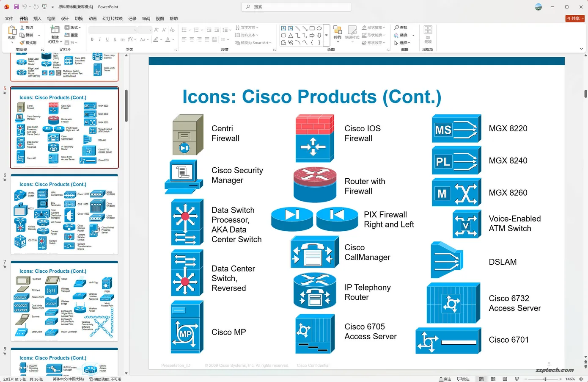
Task: Switch to reading view in status bar
Action: tap(505, 379)
